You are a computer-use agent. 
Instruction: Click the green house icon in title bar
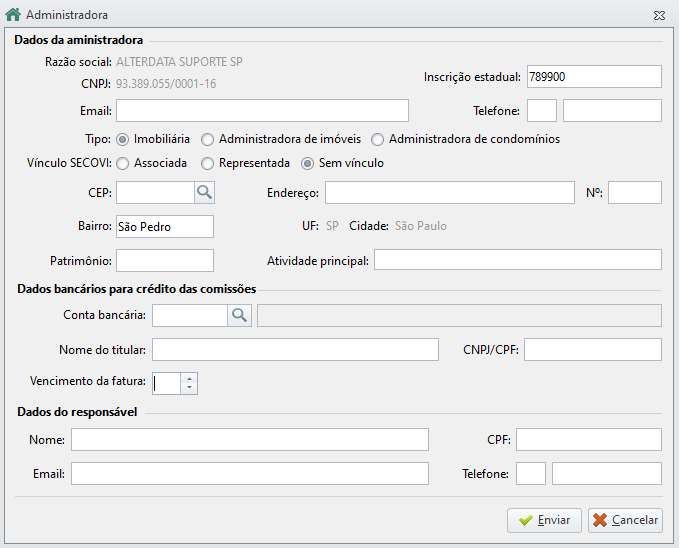pos(13,14)
